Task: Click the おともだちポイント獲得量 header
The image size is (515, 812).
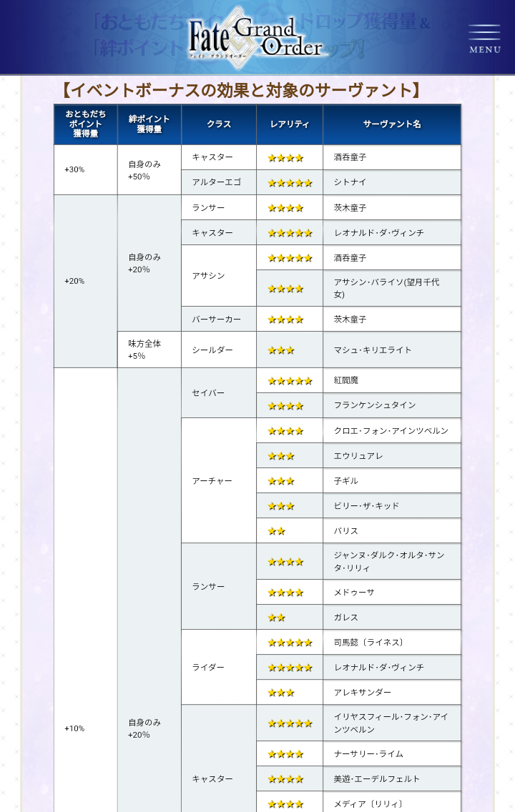Action: [x=86, y=124]
